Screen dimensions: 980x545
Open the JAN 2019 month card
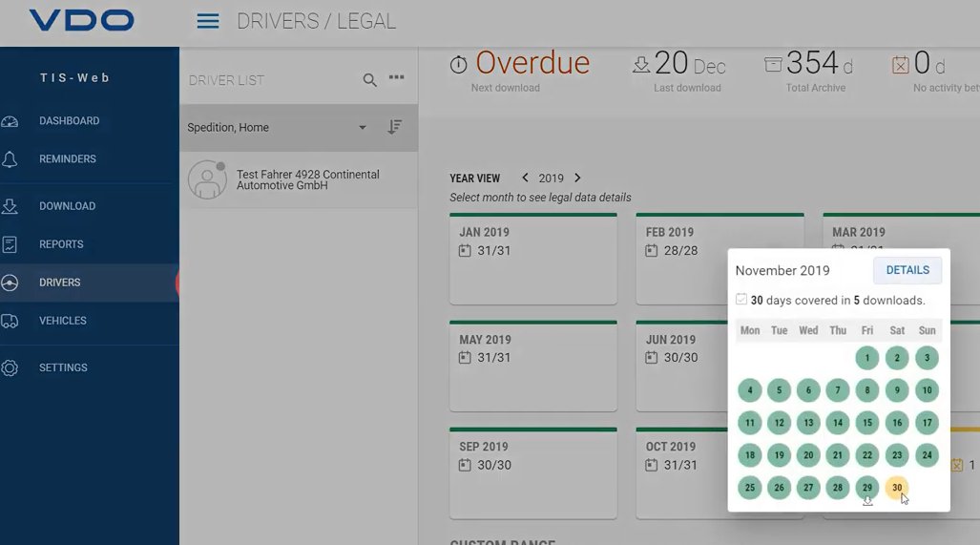tap(533, 260)
